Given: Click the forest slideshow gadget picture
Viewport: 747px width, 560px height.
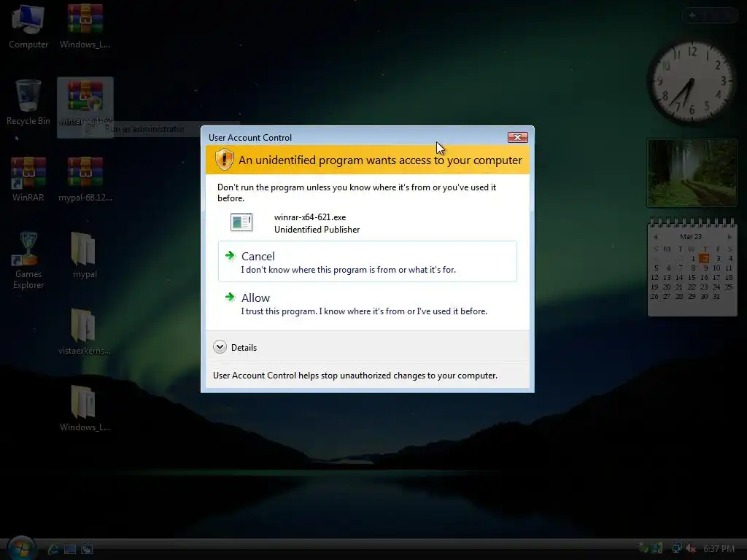Looking at the screenshot, I should 692,173.
